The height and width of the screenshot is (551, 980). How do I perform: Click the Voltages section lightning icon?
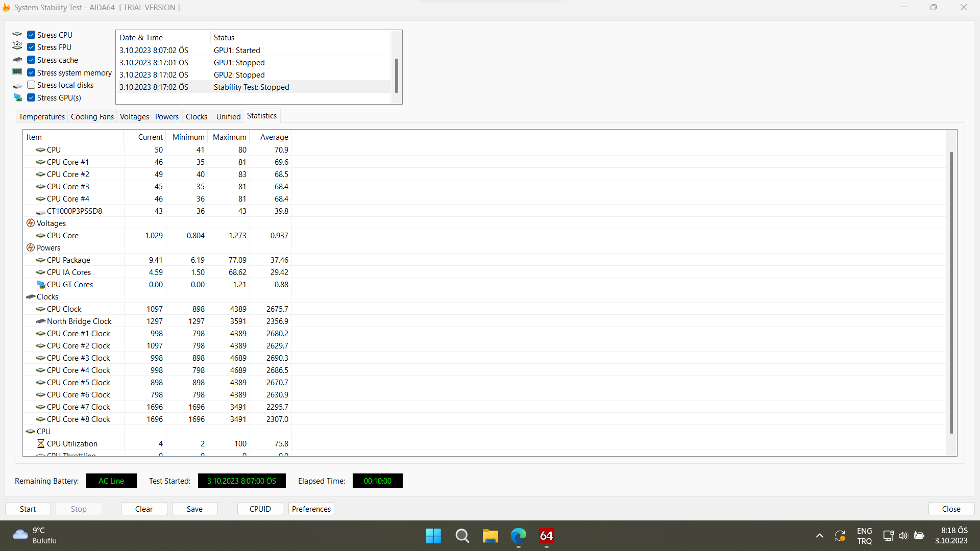coord(31,223)
